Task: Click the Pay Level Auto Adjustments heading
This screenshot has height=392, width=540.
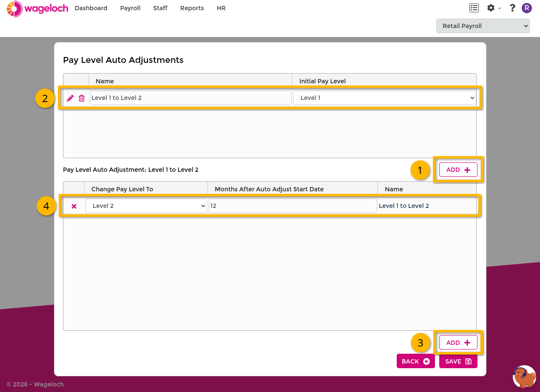Action: 123,60
